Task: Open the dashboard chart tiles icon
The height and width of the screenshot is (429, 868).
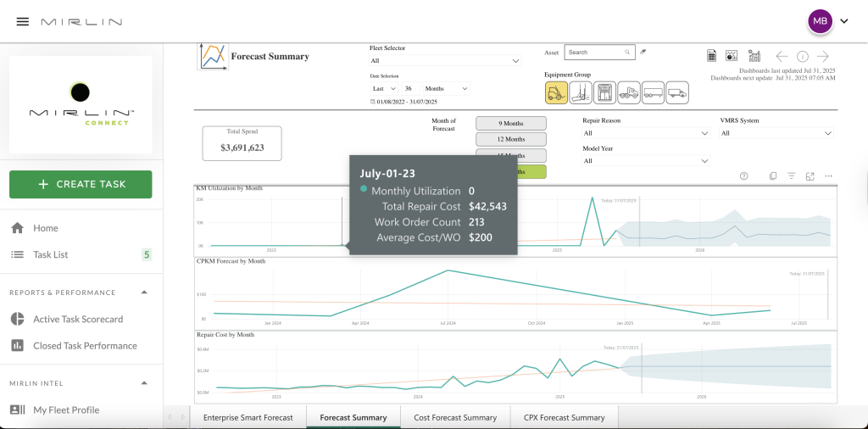Action: [732, 55]
